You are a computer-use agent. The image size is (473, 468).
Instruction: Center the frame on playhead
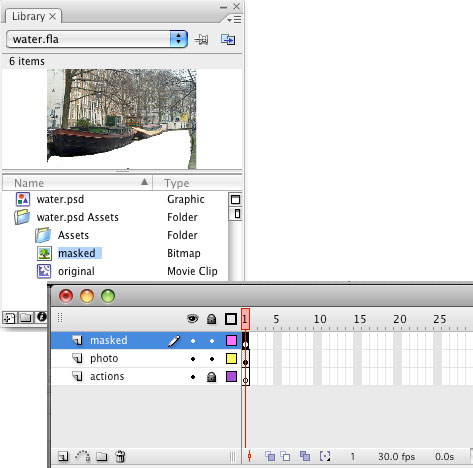pyautogui.click(x=249, y=456)
